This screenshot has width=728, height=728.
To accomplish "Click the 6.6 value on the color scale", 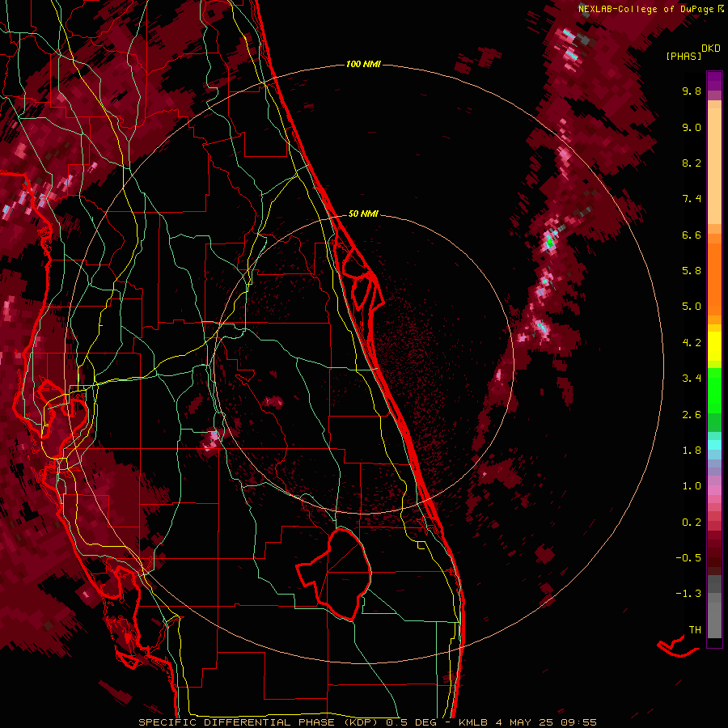I will pos(692,235).
